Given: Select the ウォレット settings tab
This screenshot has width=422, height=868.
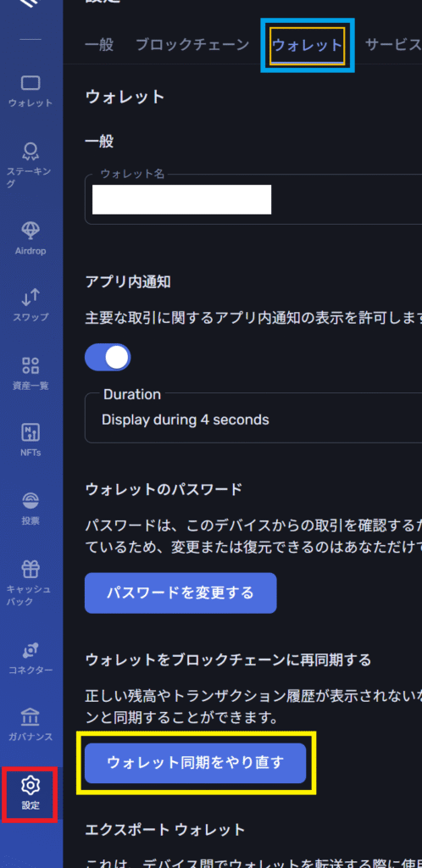Looking at the screenshot, I should coord(307,45).
